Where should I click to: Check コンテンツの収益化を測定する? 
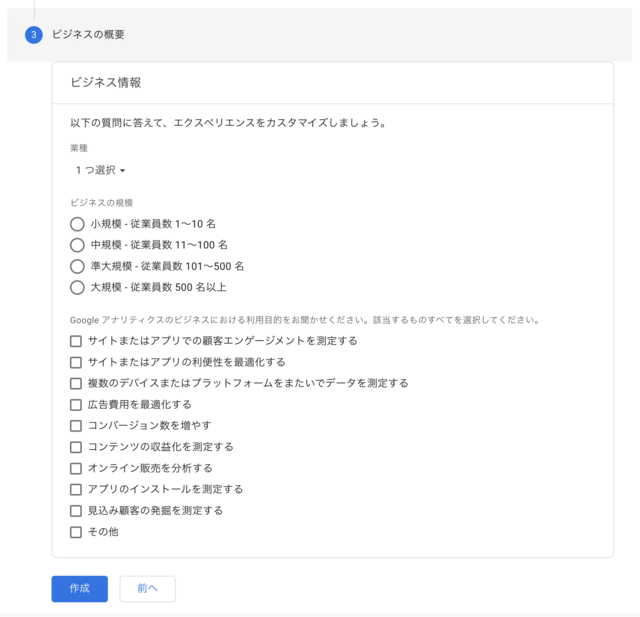pos(76,447)
